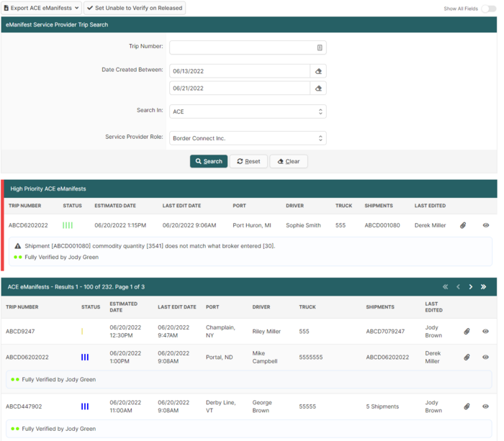504x441 pixels.
Task: Sort results by Estimated Date column header
Action: [123, 307]
